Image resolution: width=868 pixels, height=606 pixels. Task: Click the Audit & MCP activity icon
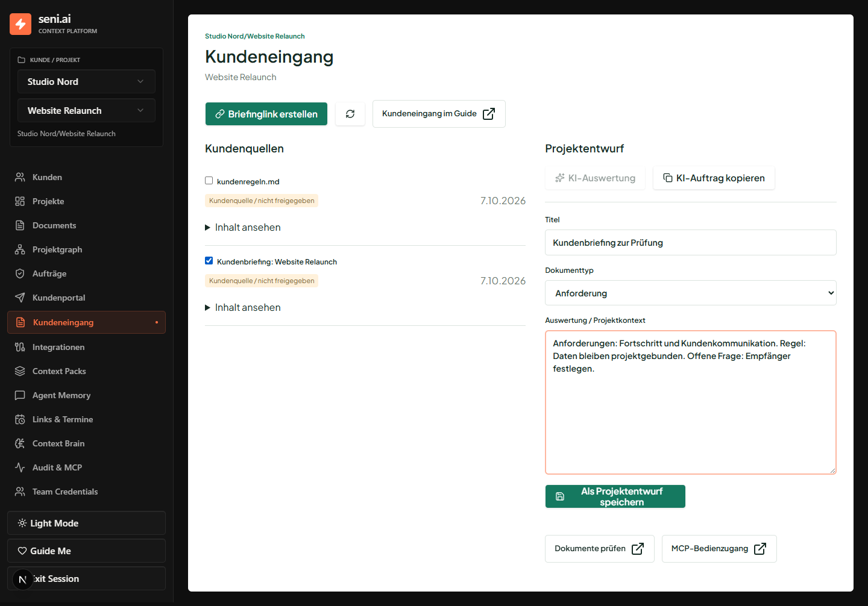click(x=20, y=467)
